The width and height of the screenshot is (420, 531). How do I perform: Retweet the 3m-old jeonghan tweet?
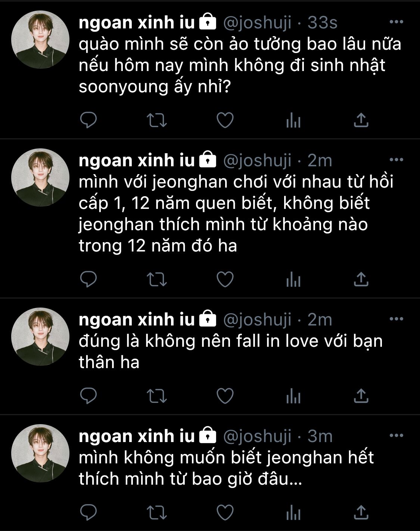click(x=156, y=512)
